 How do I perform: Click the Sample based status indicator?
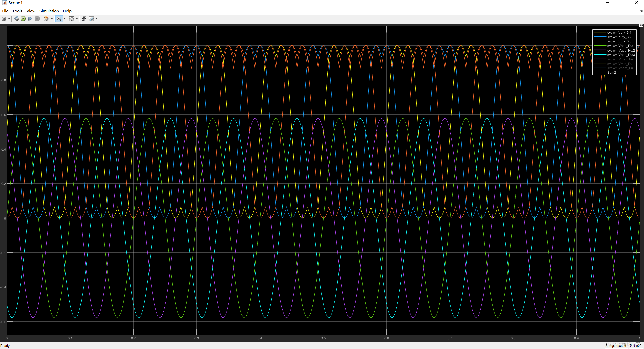tap(616, 346)
